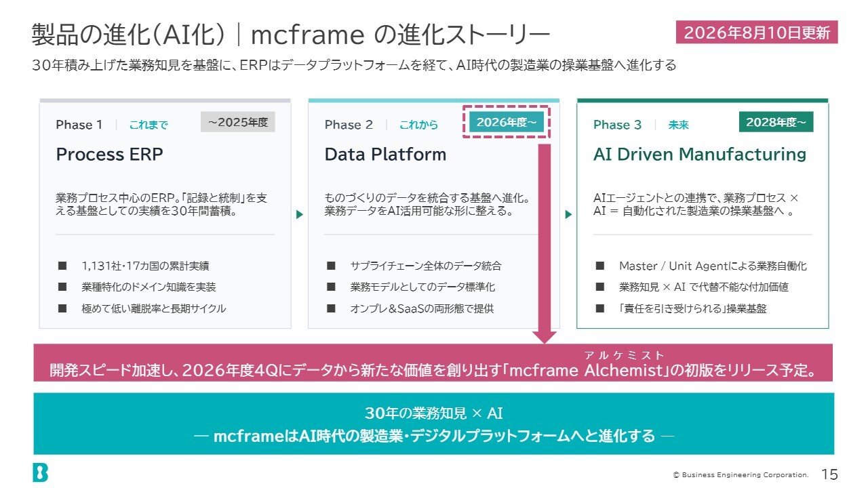Screen dimensions: 868x488
Task: Click the description starting "業務プロセス中心のERP"
Action: click(162, 205)
